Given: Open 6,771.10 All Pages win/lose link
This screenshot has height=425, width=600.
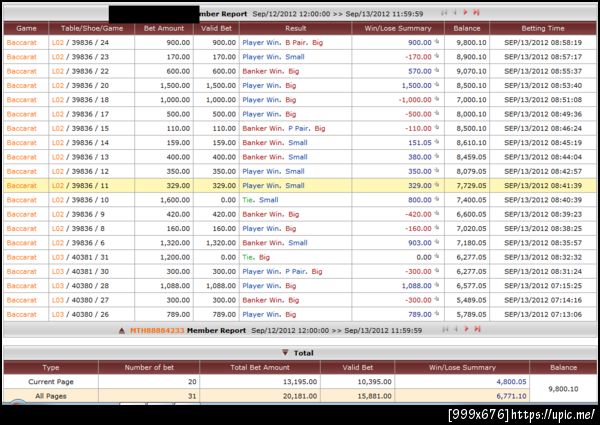Looking at the screenshot, I should pyautogui.click(x=511, y=396).
